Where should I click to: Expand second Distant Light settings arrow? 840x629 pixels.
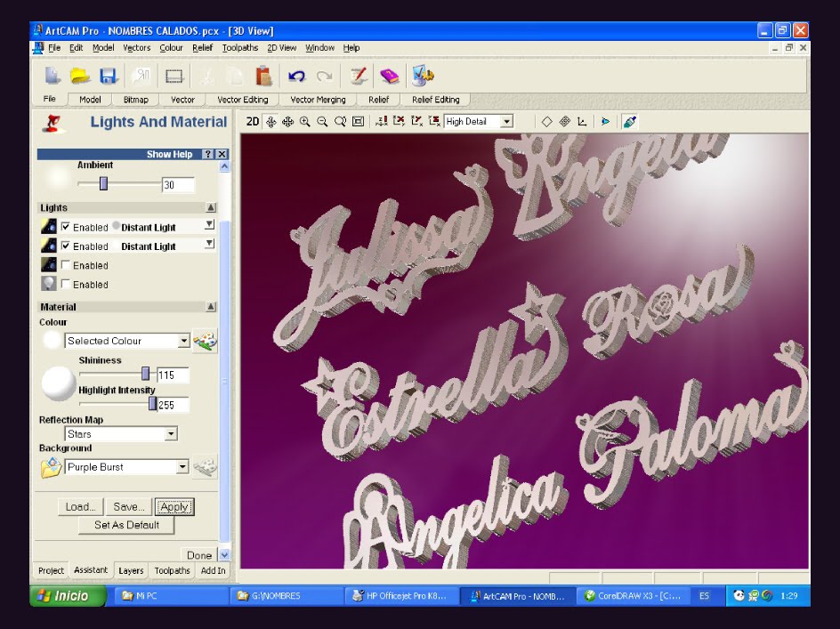(x=210, y=244)
